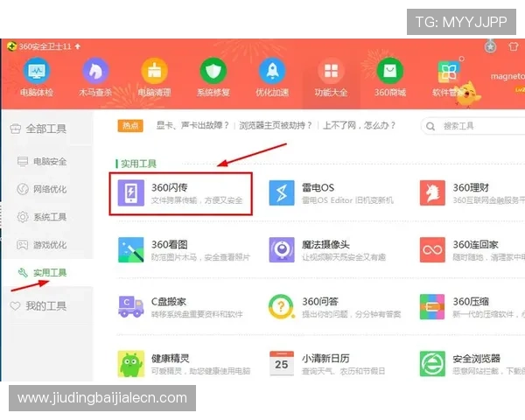Viewport: 525px width, 420px height.
Task: Click text 文件跨屏传输，方便又安全
Action: 197,200
